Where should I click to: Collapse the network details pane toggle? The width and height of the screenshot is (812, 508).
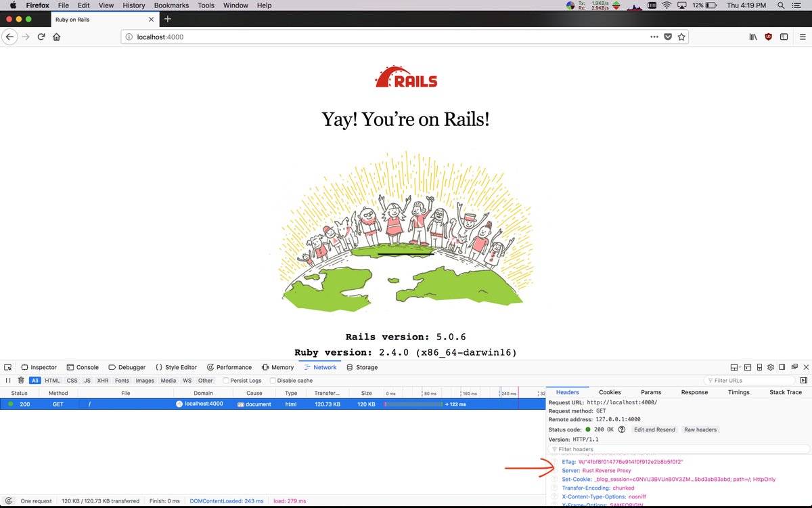[x=803, y=381]
